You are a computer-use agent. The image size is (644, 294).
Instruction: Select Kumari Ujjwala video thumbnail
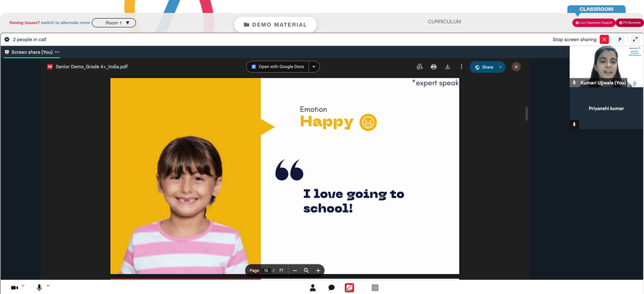[606, 66]
